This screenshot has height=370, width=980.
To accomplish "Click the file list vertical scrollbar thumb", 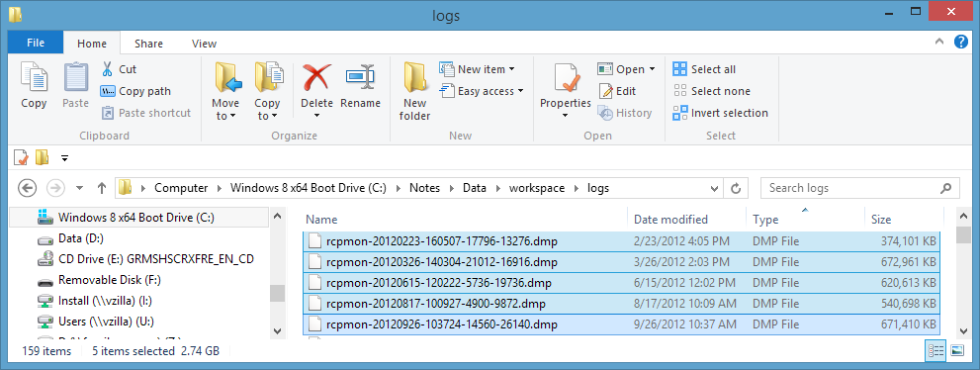I will point(963,235).
